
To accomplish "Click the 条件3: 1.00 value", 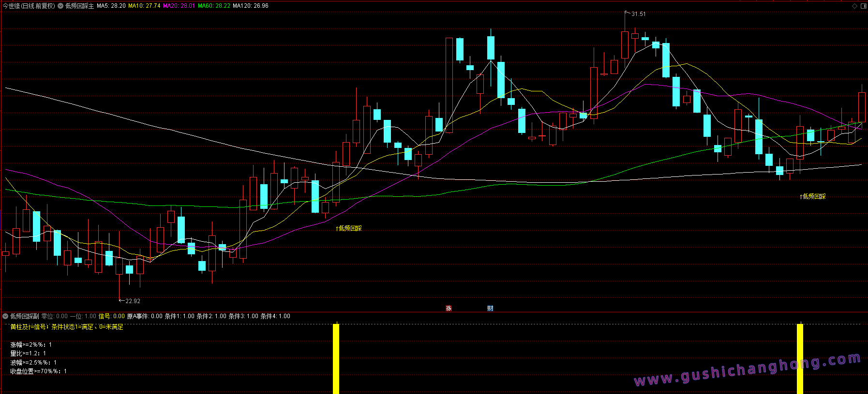I will coord(243,316).
